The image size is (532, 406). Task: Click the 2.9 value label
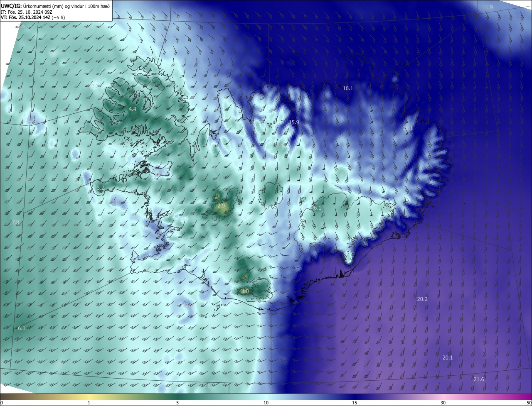click(x=221, y=205)
